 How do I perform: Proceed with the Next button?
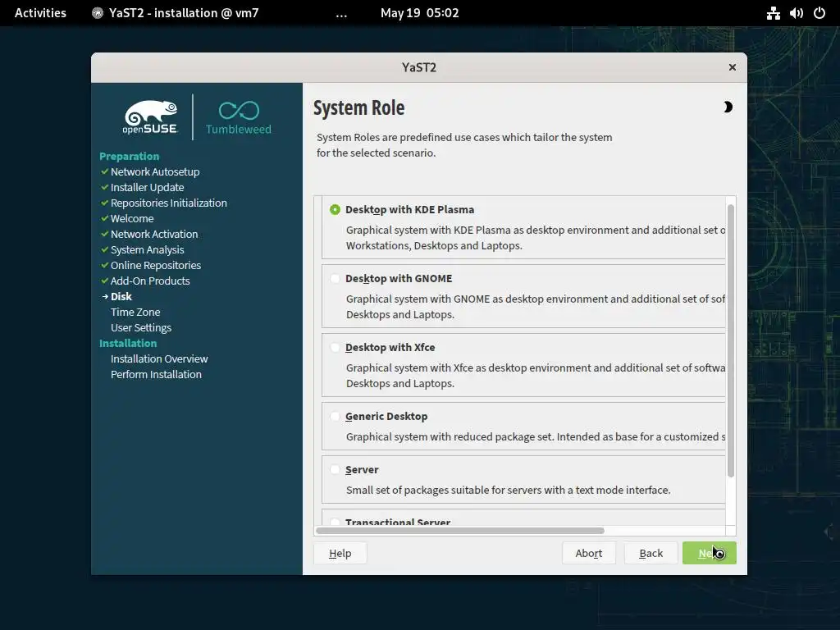point(710,554)
